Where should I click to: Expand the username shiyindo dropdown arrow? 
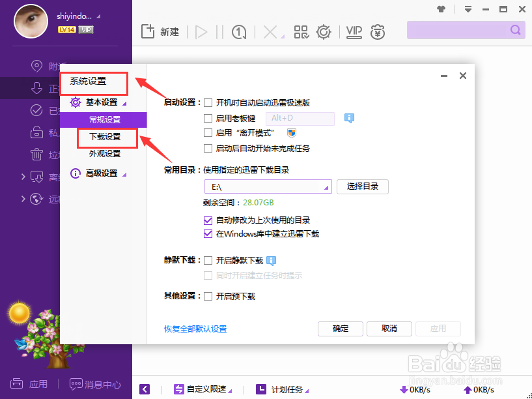[x=98, y=16]
